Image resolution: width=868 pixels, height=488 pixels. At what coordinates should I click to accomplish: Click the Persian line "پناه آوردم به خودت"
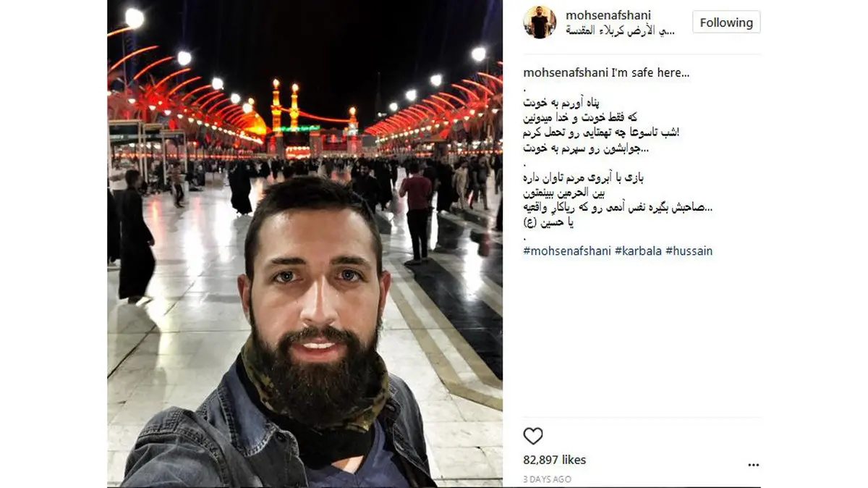tap(552, 103)
